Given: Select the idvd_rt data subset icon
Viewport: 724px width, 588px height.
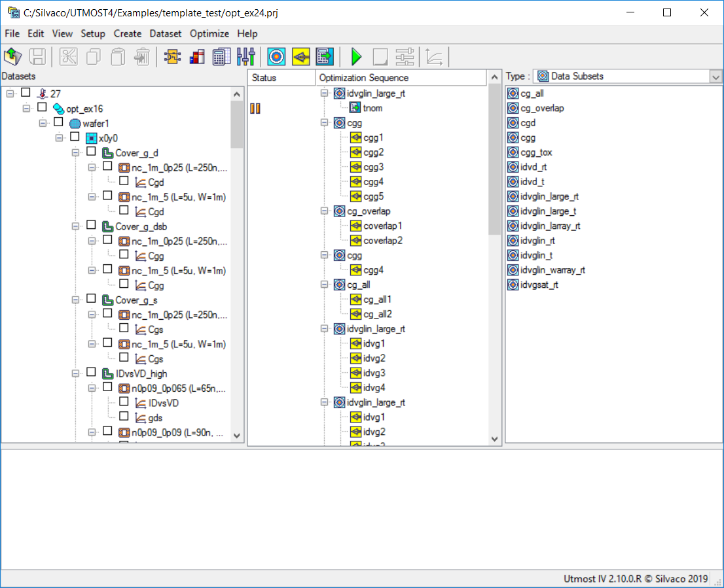Looking at the screenshot, I should (x=513, y=167).
